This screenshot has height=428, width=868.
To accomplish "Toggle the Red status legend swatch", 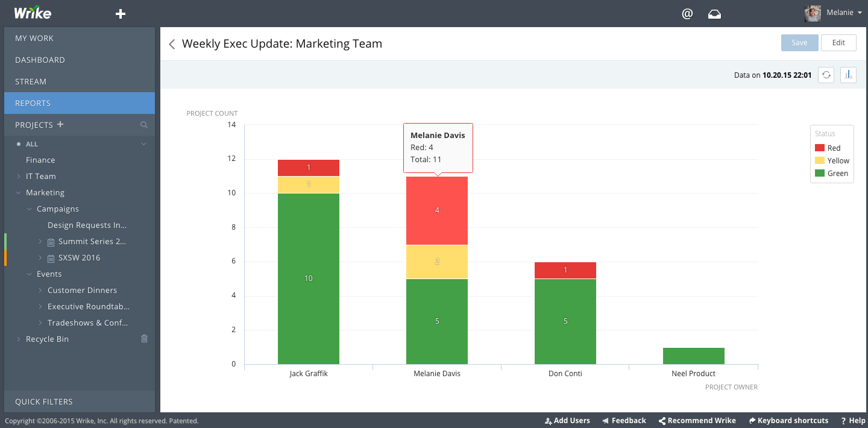I will (x=820, y=148).
